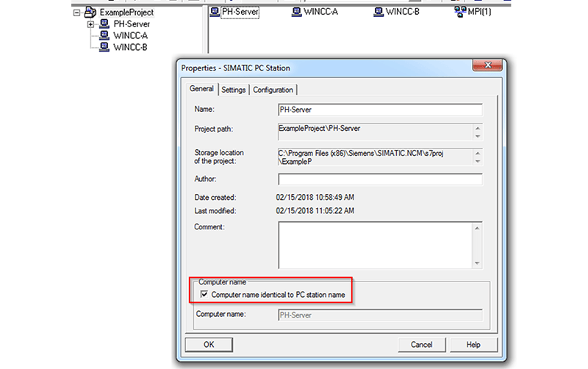Close the Properties dialog with X

pos(487,65)
